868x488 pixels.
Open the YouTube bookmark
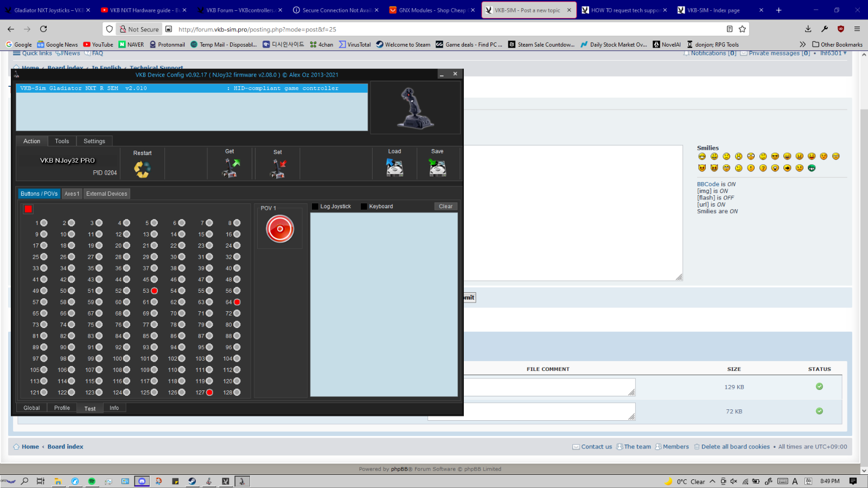click(98, 44)
